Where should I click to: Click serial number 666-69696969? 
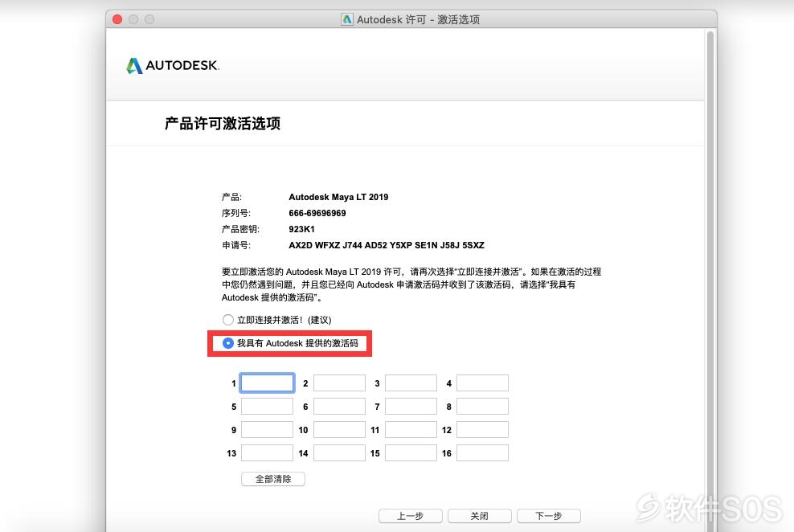click(317, 213)
